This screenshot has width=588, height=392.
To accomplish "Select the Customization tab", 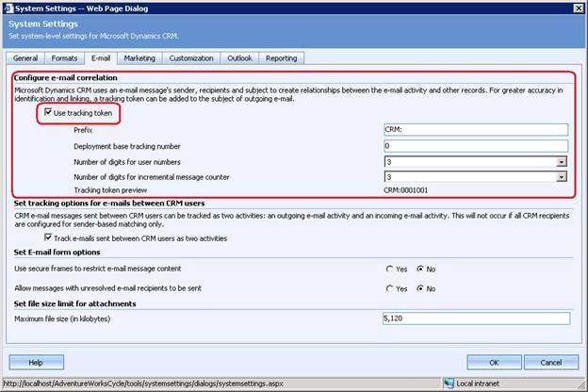I will pyautogui.click(x=191, y=58).
